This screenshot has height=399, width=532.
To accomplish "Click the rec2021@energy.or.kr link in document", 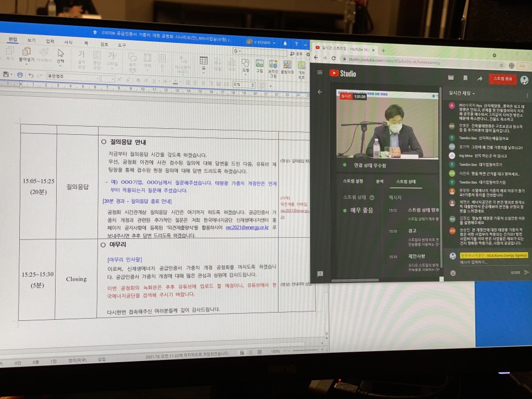I will pyautogui.click(x=247, y=227).
